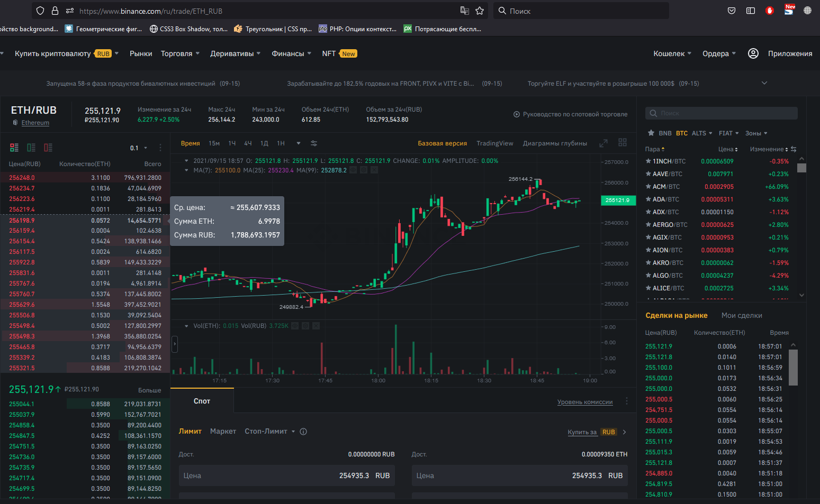Open order book decimal grouping 0.1 dropdown
The image size is (820, 504).
click(139, 148)
